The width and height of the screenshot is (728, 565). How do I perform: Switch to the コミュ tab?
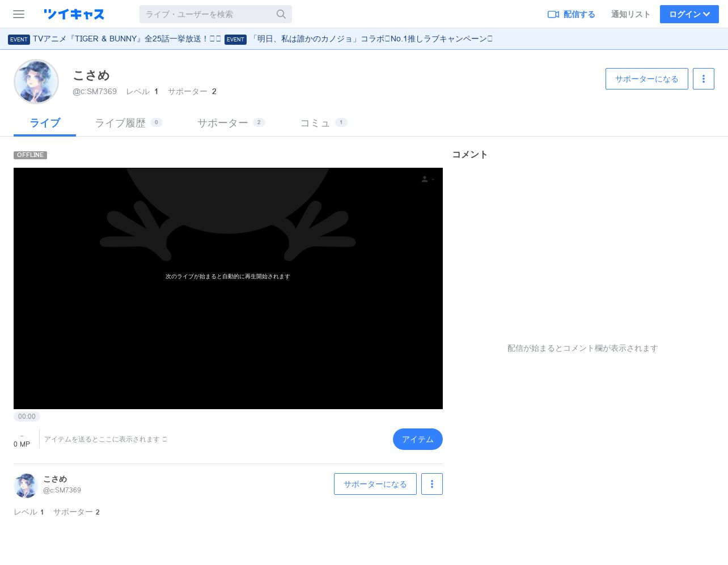(323, 123)
